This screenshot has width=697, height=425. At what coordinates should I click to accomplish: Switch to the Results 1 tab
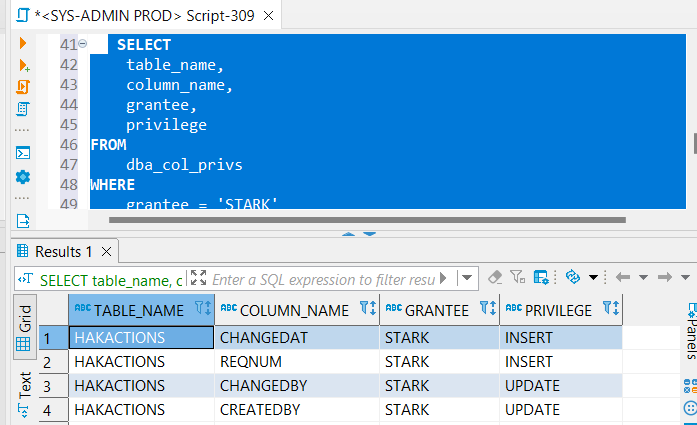coord(63,250)
